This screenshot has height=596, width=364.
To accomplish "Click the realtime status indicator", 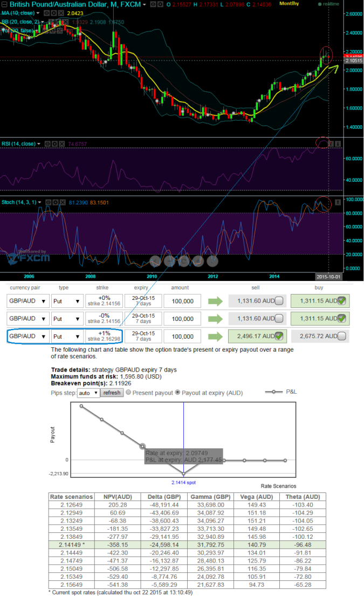I will point(328,4).
